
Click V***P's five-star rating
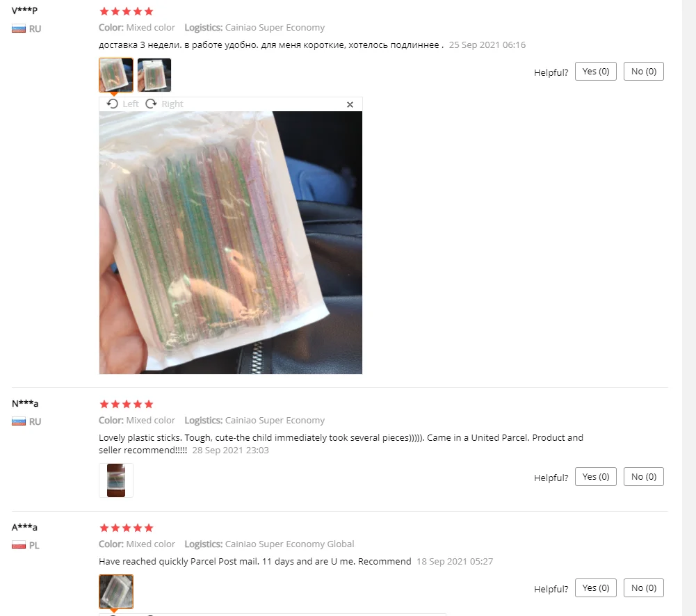pyautogui.click(x=127, y=11)
